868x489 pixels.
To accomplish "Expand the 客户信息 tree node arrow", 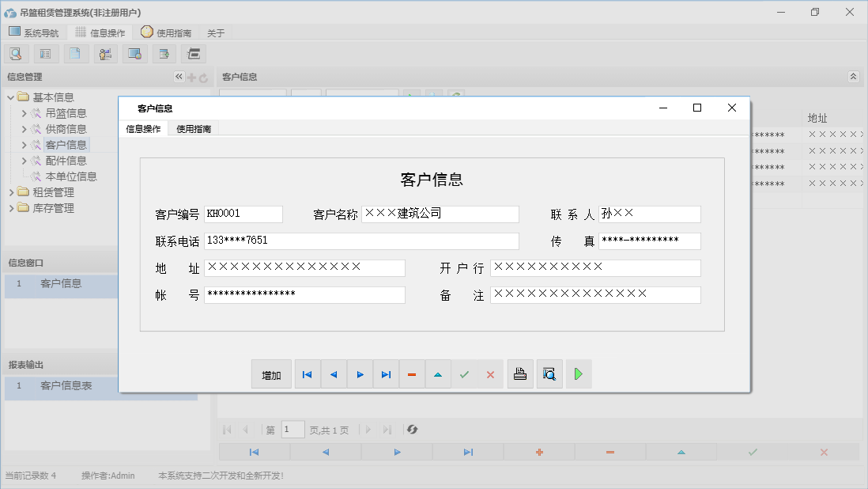I will (x=24, y=145).
